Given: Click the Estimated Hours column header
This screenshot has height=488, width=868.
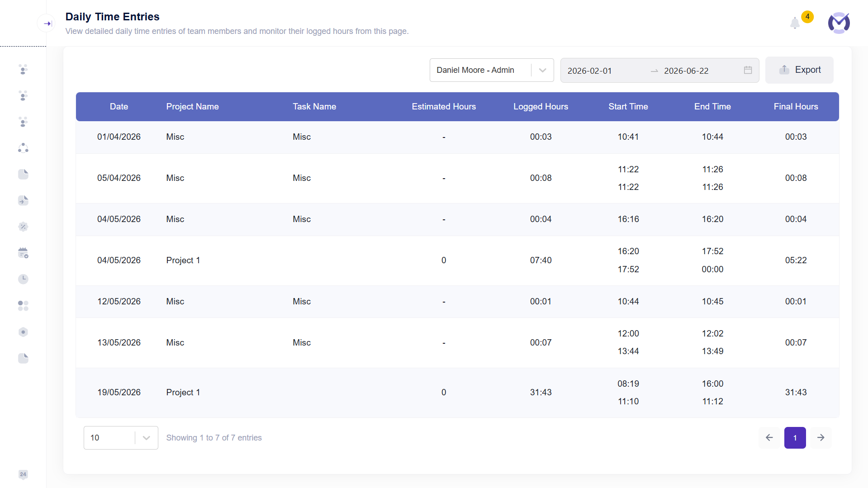Looking at the screenshot, I should click(444, 107).
